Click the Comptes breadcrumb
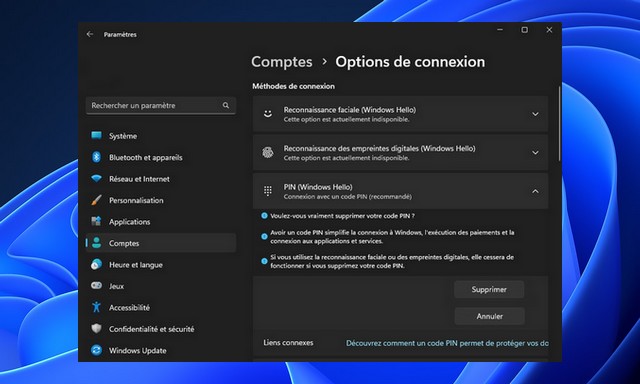Screen dimensions: 640x384 pos(282,62)
